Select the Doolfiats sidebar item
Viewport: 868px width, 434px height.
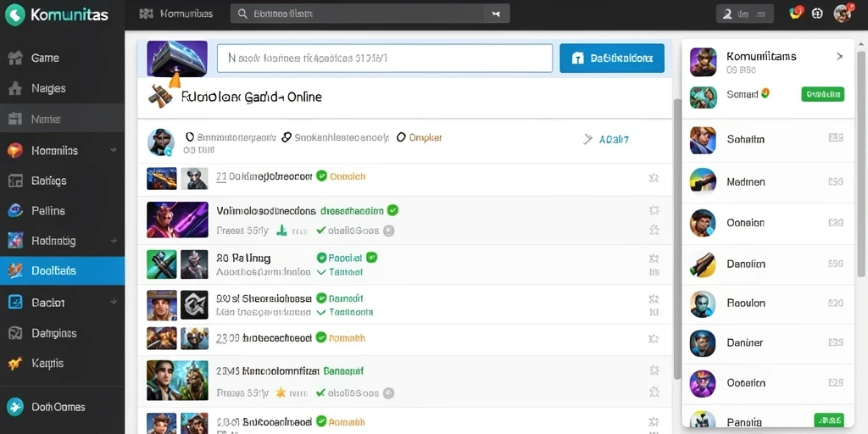[x=62, y=270]
